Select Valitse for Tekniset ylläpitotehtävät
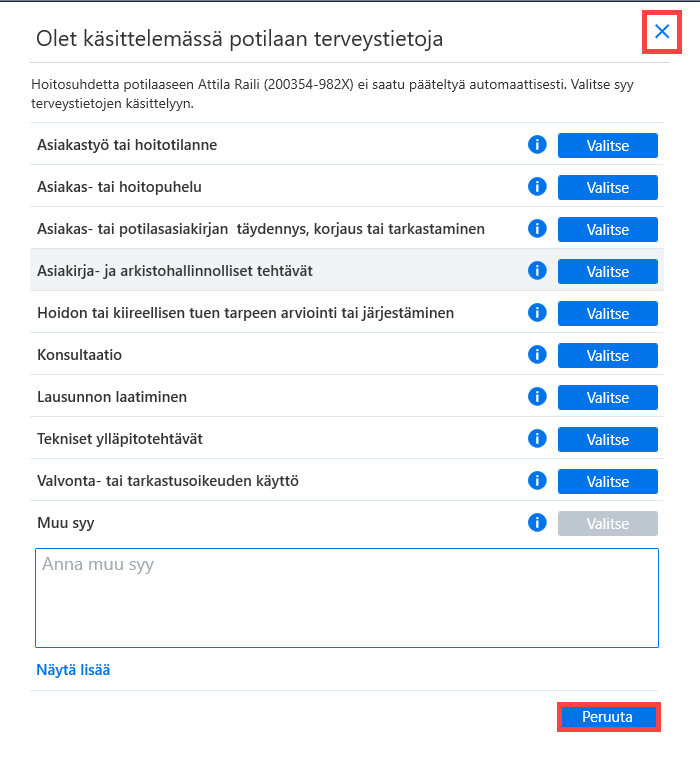 tap(608, 440)
